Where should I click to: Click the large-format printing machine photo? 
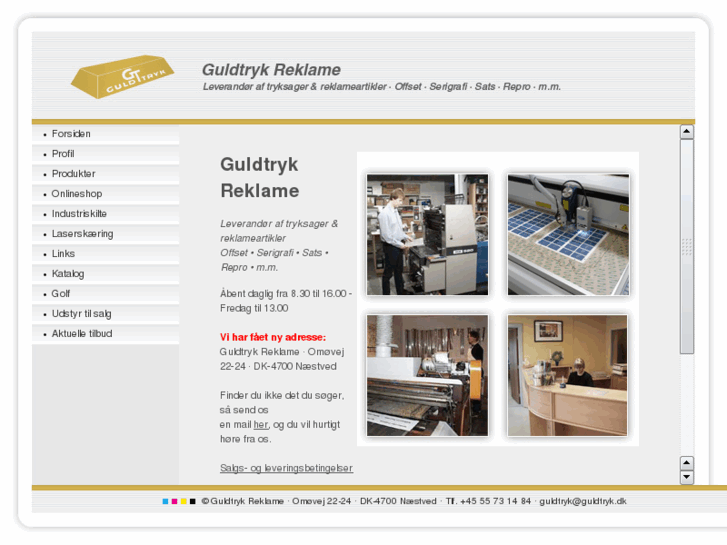427,375
